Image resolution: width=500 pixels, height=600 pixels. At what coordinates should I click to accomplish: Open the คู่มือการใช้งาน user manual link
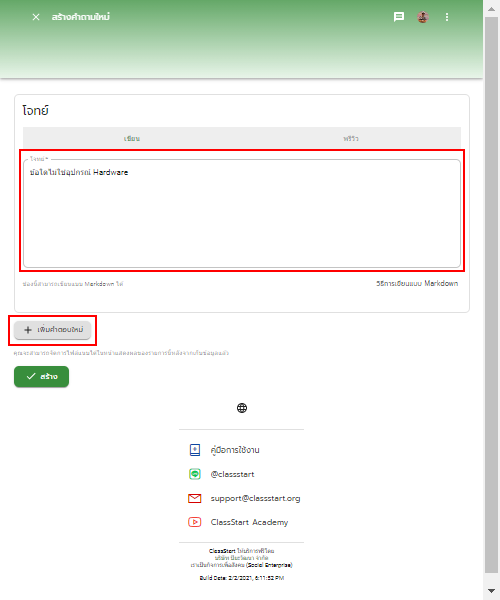pos(235,450)
